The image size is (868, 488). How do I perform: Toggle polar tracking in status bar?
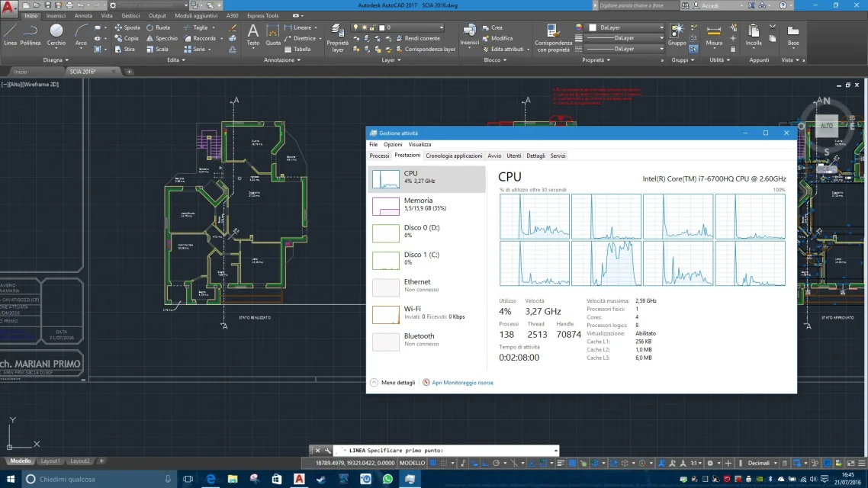point(496,463)
